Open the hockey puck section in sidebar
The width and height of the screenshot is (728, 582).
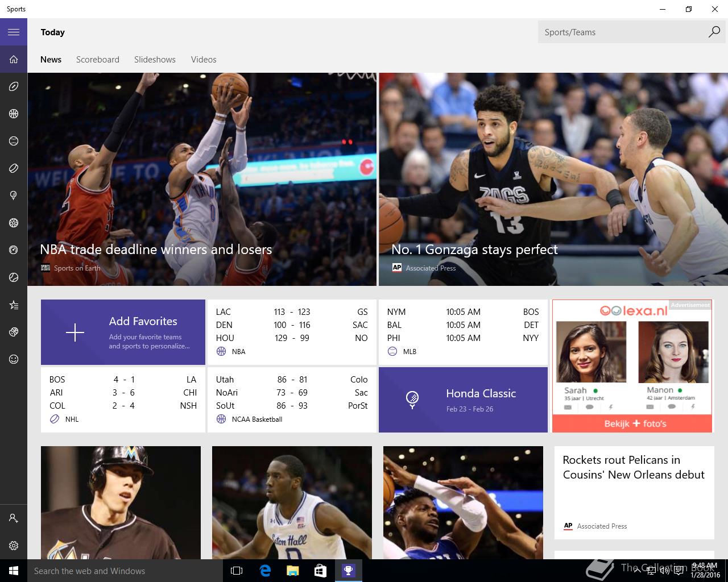coord(14,168)
